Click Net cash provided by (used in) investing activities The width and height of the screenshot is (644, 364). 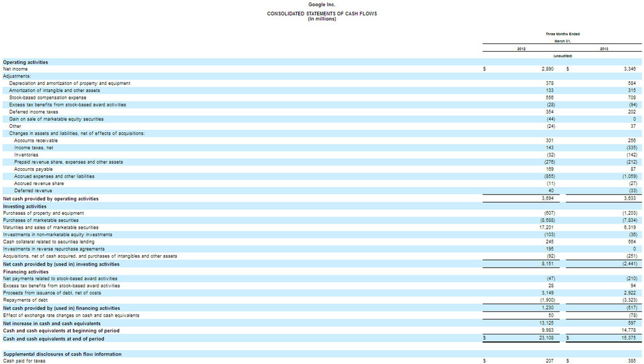point(61,264)
